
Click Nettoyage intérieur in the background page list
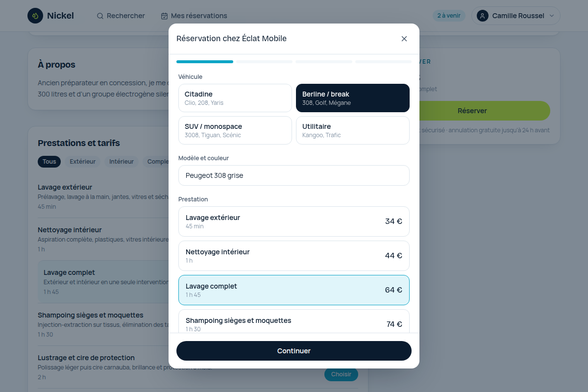[x=70, y=230]
